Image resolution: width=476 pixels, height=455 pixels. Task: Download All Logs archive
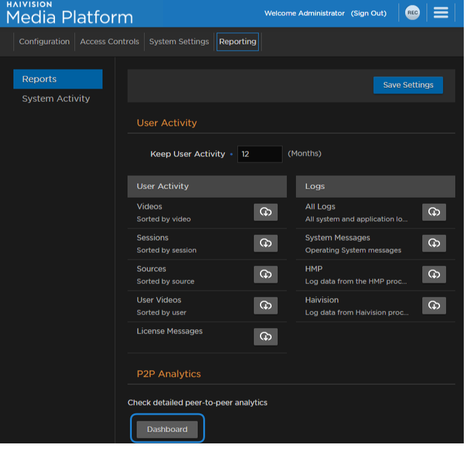click(x=434, y=212)
